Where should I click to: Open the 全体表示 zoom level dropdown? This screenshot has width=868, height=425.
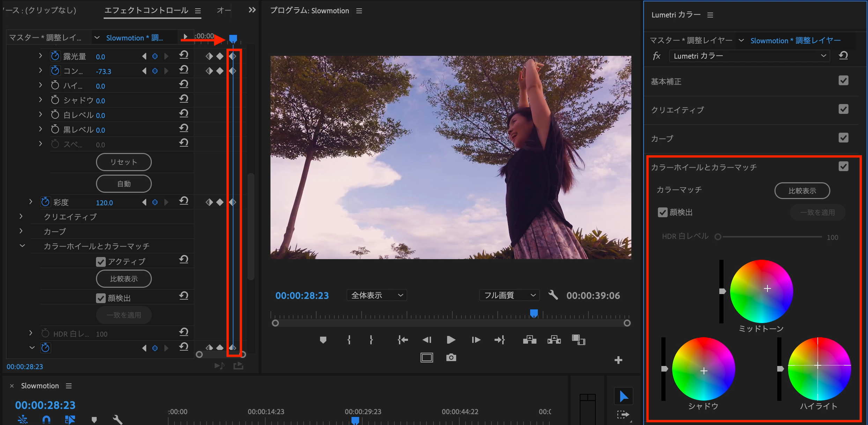coord(377,295)
